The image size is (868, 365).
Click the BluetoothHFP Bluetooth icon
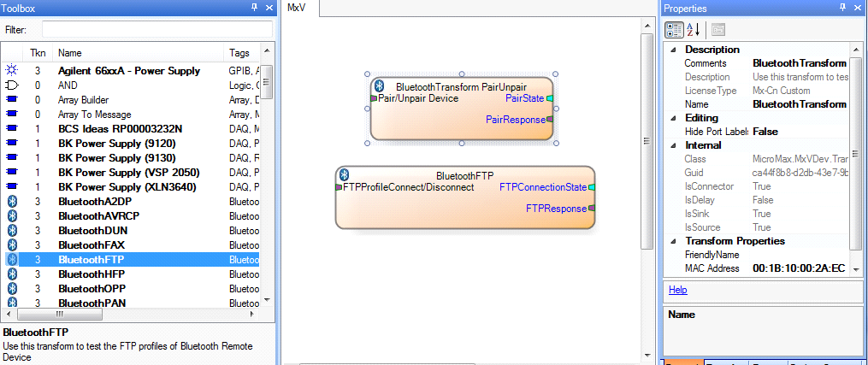12,274
